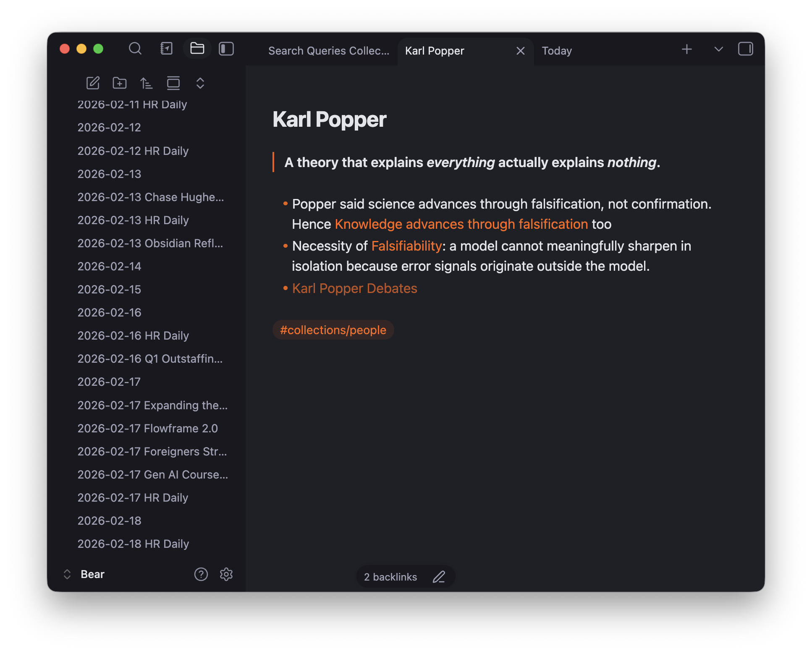Switch to editing mode pencil icon

tap(439, 577)
